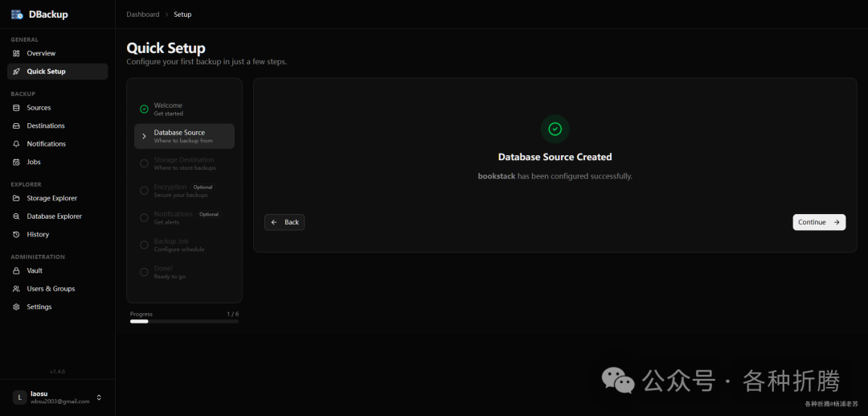Click the Notifications bell icon
The image size is (868, 416).
tap(16, 144)
